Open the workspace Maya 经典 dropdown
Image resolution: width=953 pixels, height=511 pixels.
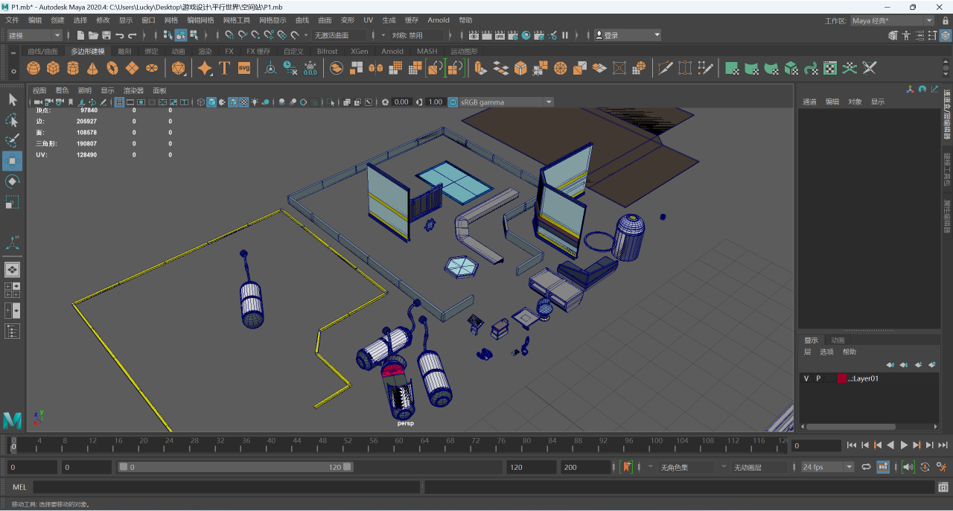point(891,20)
